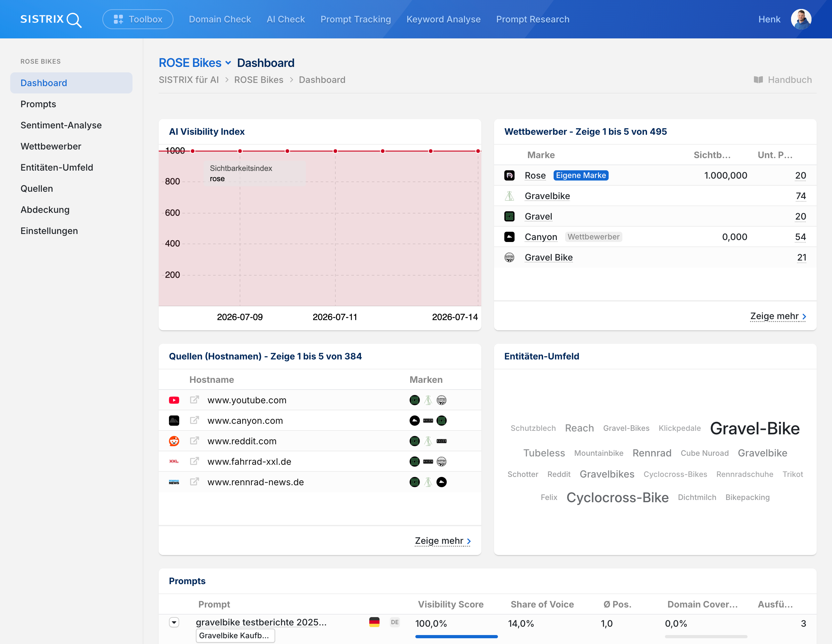Open external link icon for www.reddit.com
Screen dimensions: 832x644
tap(194, 441)
